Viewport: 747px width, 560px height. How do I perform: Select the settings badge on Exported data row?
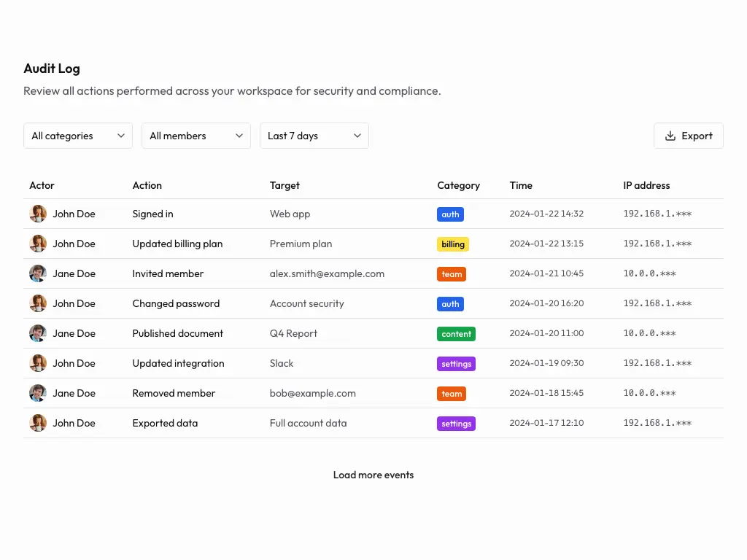(x=456, y=423)
